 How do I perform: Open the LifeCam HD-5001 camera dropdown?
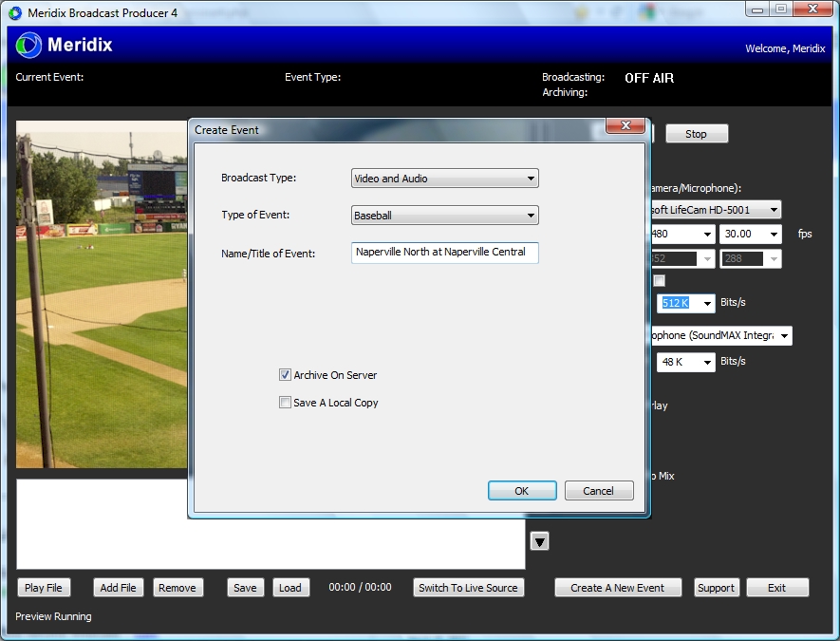712,209
